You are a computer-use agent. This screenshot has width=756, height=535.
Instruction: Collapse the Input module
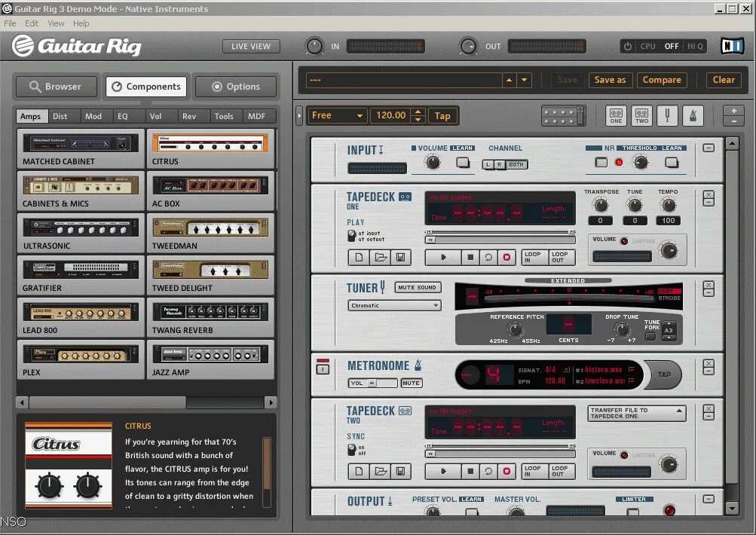709,148
